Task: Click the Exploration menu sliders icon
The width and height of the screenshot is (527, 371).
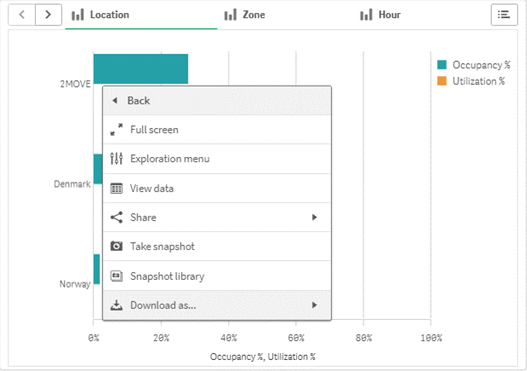Action: point(117,158)
